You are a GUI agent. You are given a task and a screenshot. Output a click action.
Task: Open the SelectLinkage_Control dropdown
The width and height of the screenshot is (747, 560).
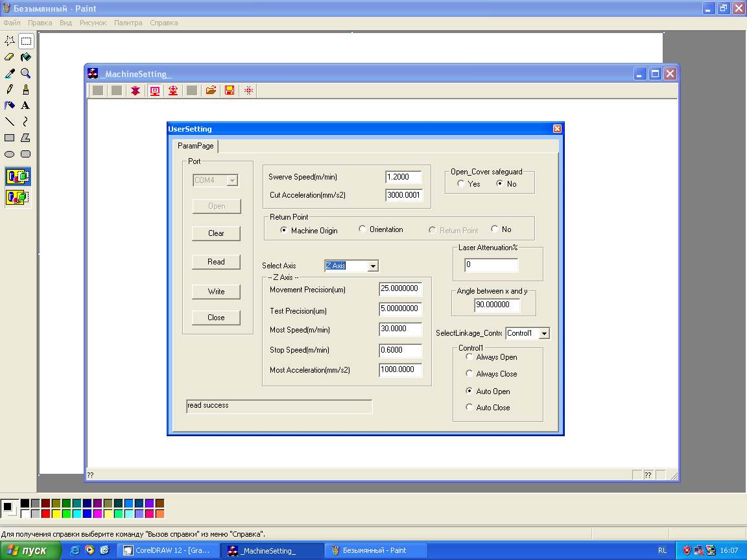pyautogui.click(x=544, y=333)
